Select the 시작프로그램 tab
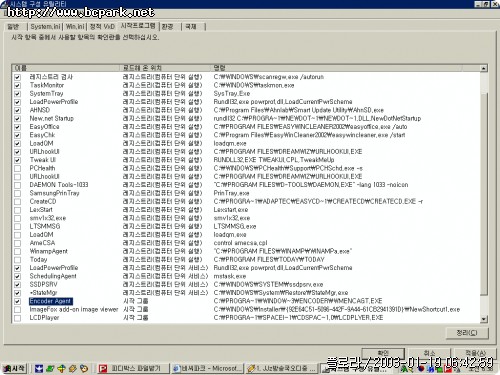This screenshot has height=375, width=500. 138,26
